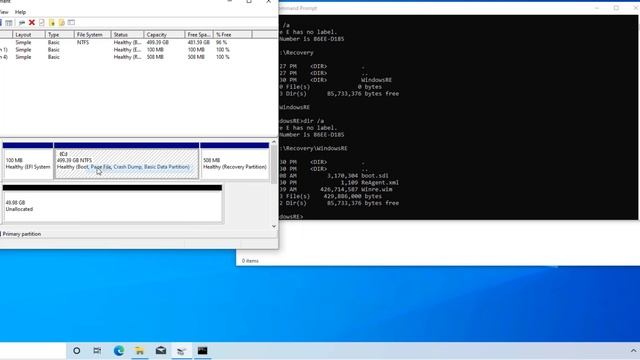
Task: Open Task View from the taskbar
Action: point(97,351)
